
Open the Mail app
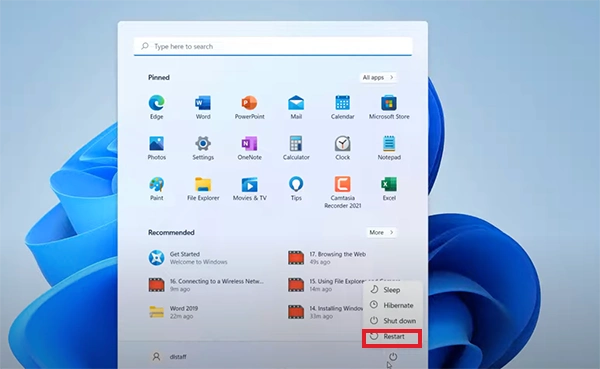click(x=296, y=107)
